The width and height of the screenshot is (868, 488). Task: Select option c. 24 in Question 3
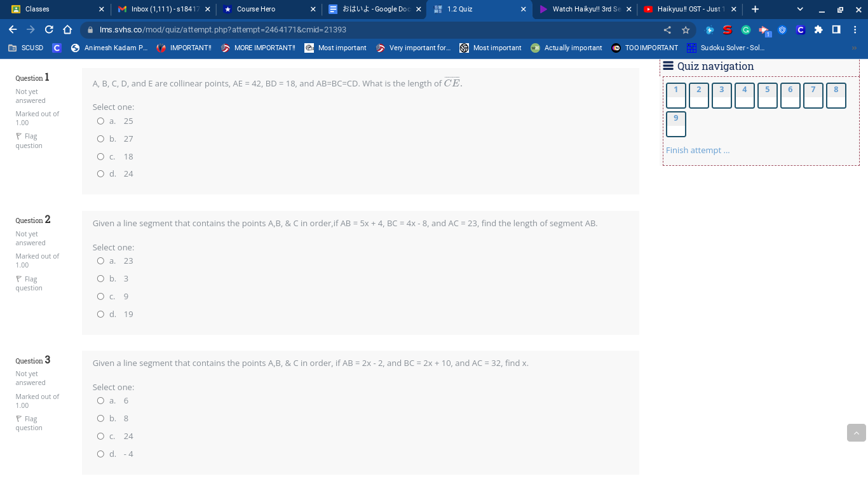point(100,437)
